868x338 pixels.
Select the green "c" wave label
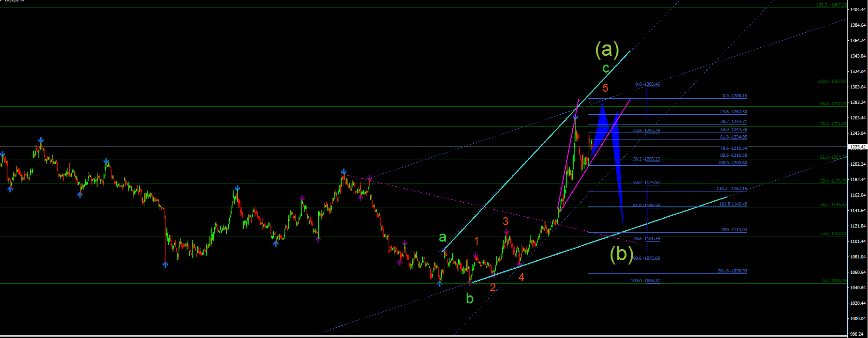click(606, 68)
